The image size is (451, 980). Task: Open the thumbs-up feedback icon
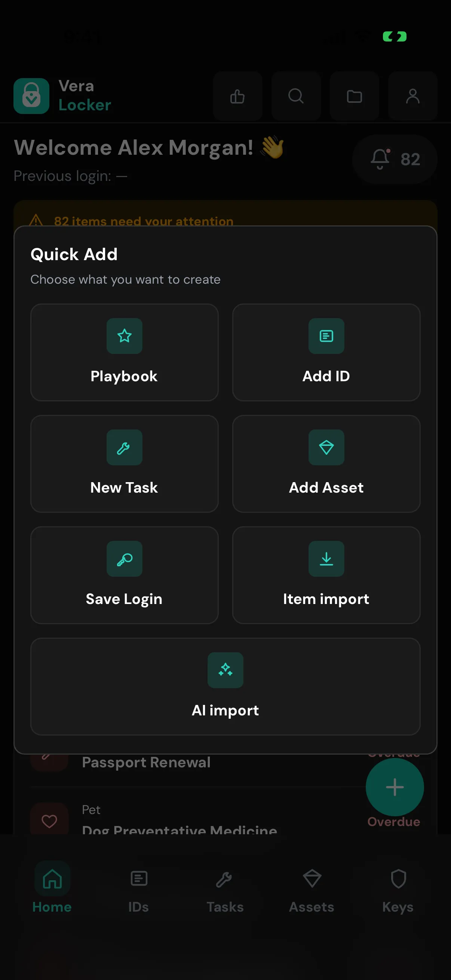coord(237,96)
